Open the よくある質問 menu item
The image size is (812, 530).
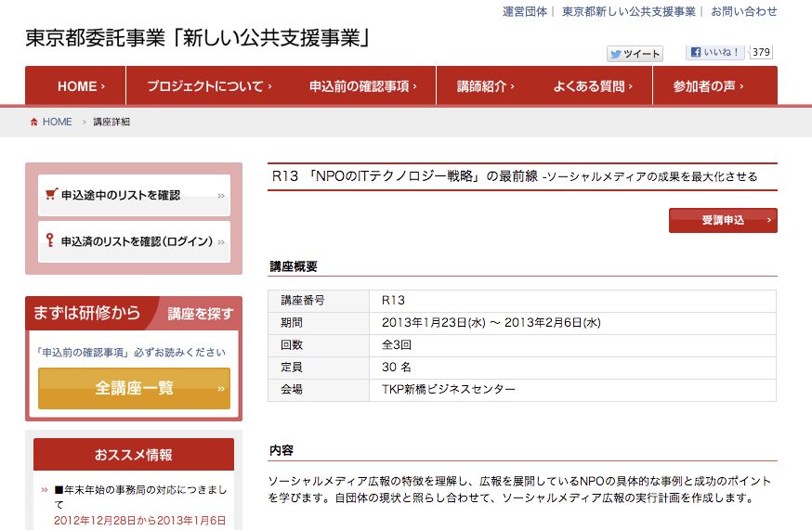point(592,86)
